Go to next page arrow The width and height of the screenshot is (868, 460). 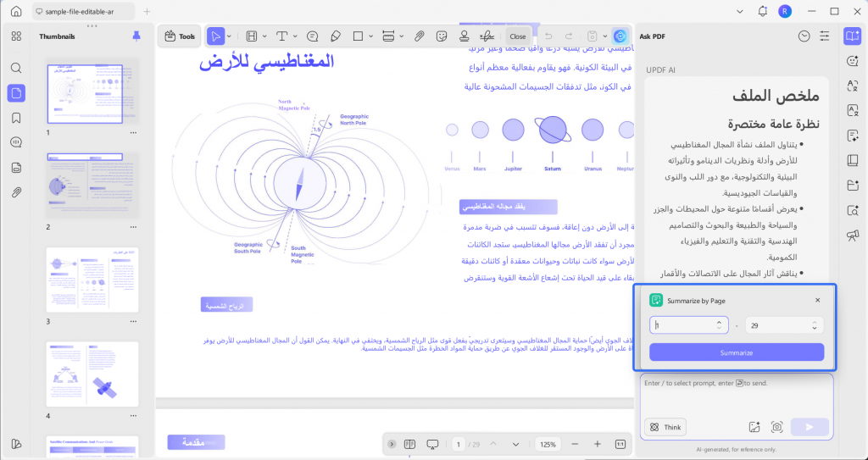(x=516, y=444)
